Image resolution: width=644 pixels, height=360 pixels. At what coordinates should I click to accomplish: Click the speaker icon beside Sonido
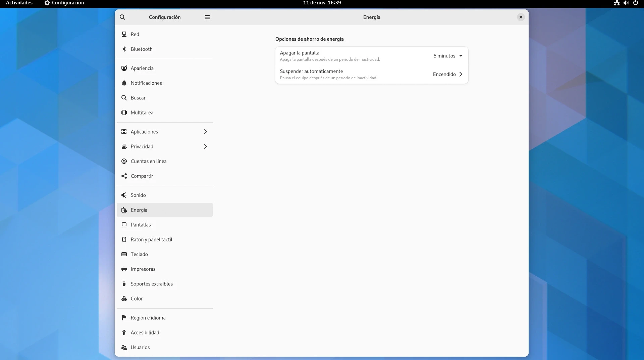124,195
